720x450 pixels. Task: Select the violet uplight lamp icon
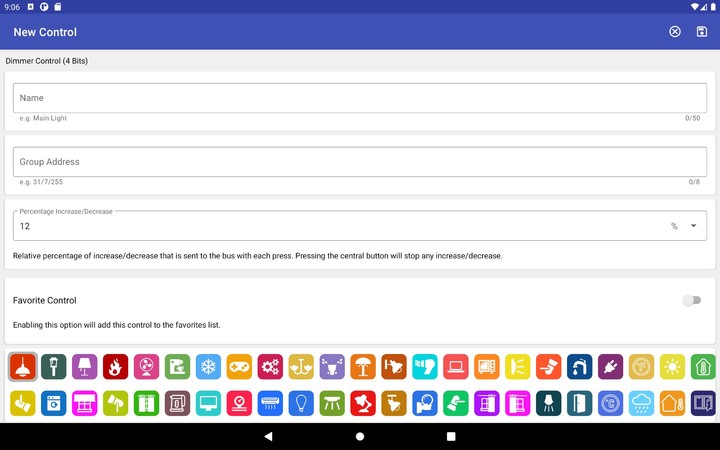[x=332, y=366]
